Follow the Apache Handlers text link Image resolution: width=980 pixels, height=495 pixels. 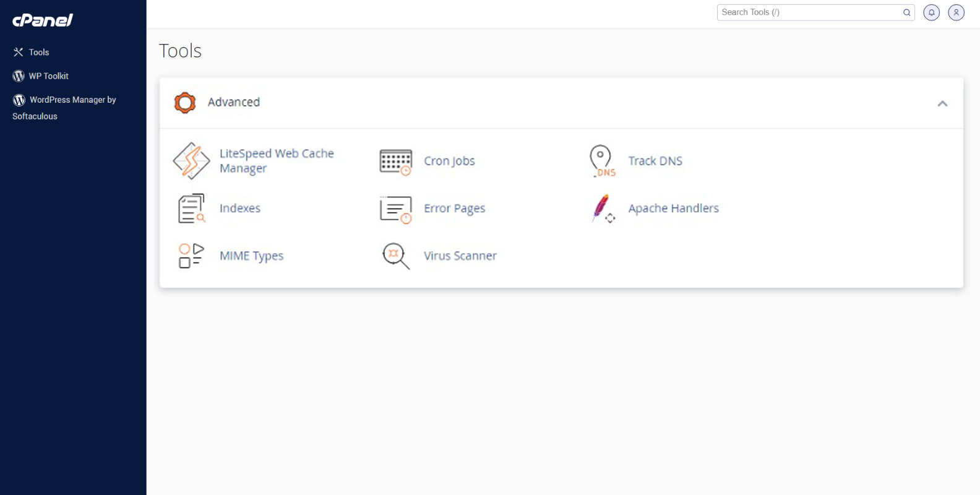tap(673, 209)
